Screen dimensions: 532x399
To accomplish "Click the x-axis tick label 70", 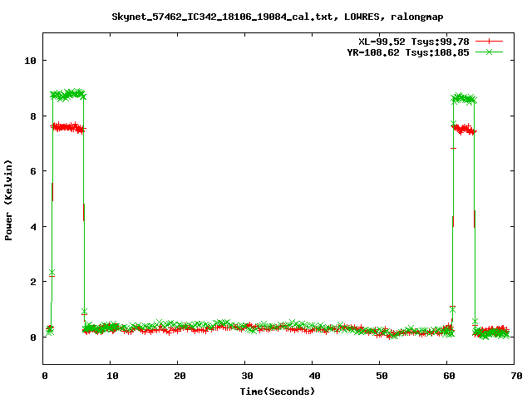I will point(516,376).
